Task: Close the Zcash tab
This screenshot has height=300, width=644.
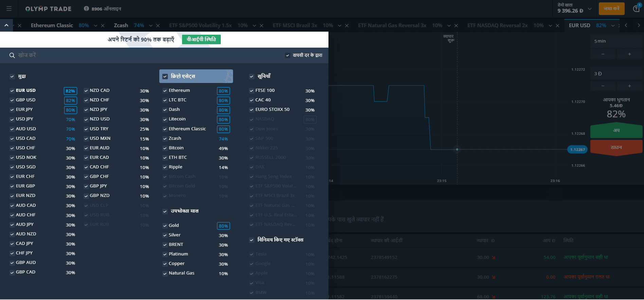Action: pos(158,26)
